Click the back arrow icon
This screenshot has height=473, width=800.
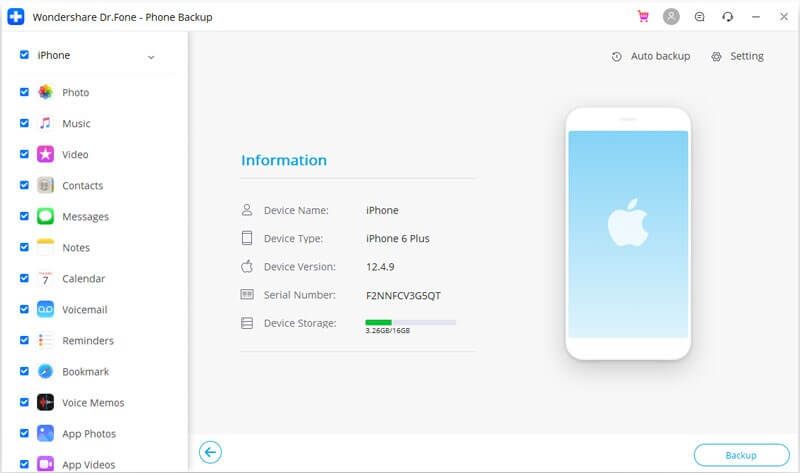[x=210, y=453]
